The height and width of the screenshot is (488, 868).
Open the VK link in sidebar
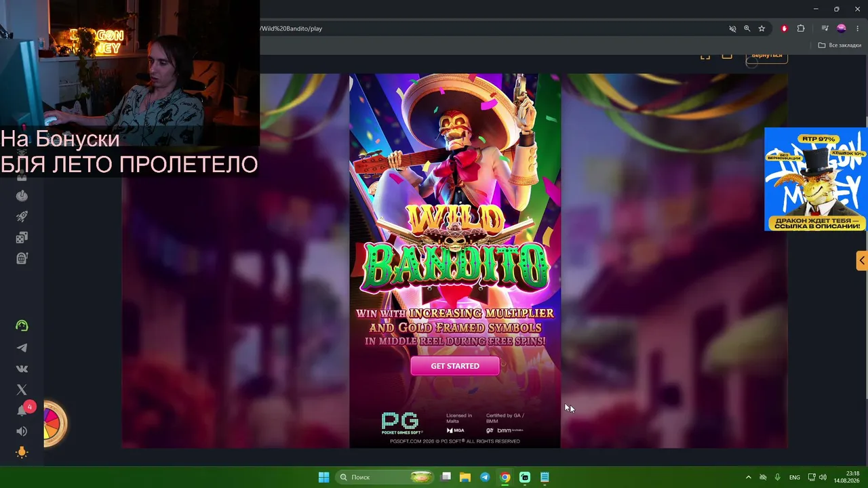click(x=22, y=369)
